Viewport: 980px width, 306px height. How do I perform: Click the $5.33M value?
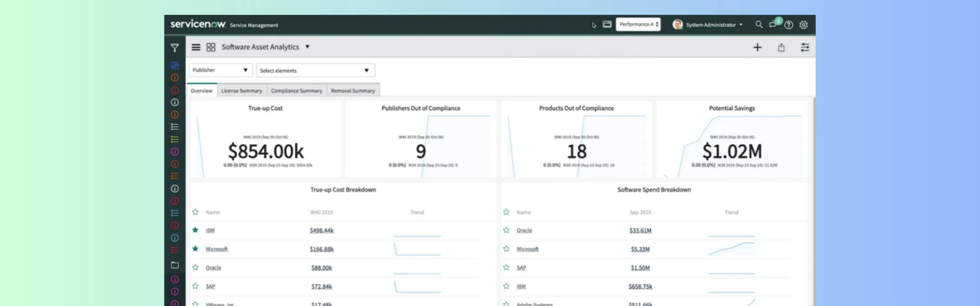640,249
